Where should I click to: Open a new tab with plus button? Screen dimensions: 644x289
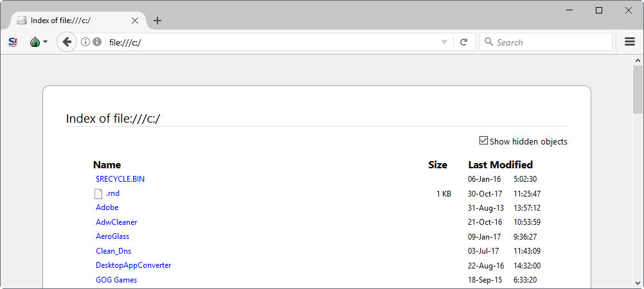(x=157, y=21)
